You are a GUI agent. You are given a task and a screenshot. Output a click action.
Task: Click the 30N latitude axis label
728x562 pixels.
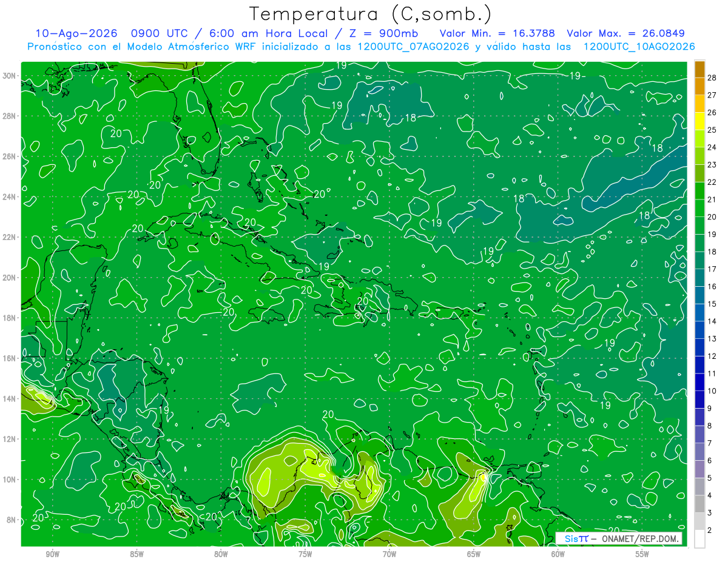tap(10, 76)
